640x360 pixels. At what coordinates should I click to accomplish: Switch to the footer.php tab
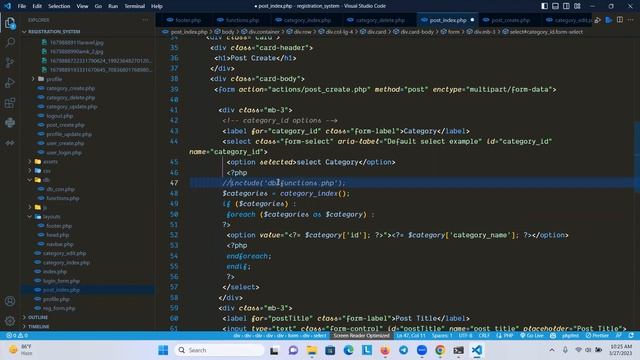pyautogui.click(x=184, y=20)
